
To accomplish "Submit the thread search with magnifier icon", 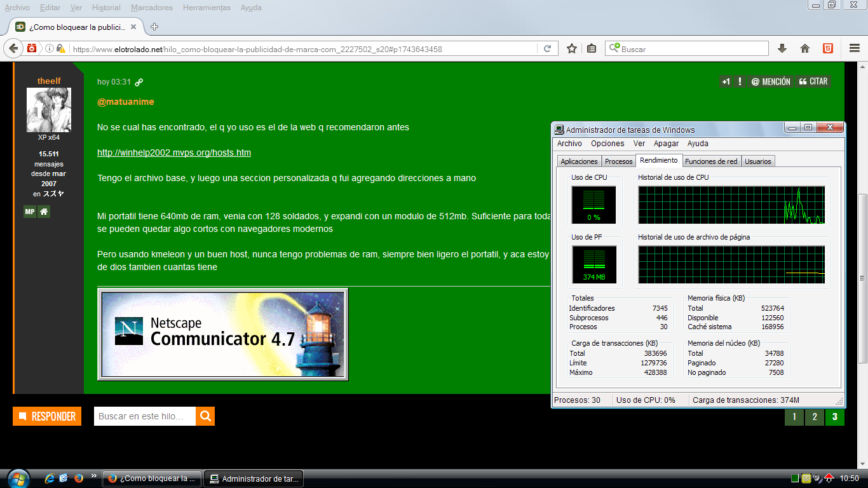I will pos(205,416).
